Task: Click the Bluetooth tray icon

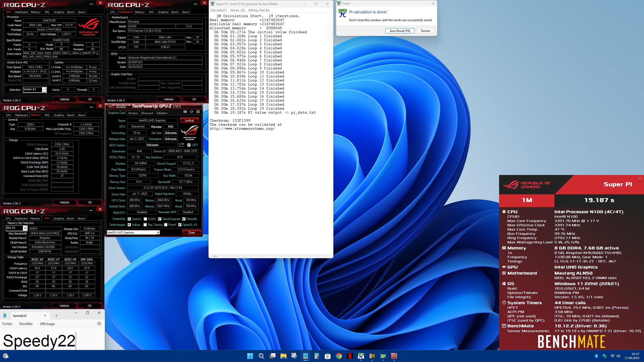Action: 596,356
